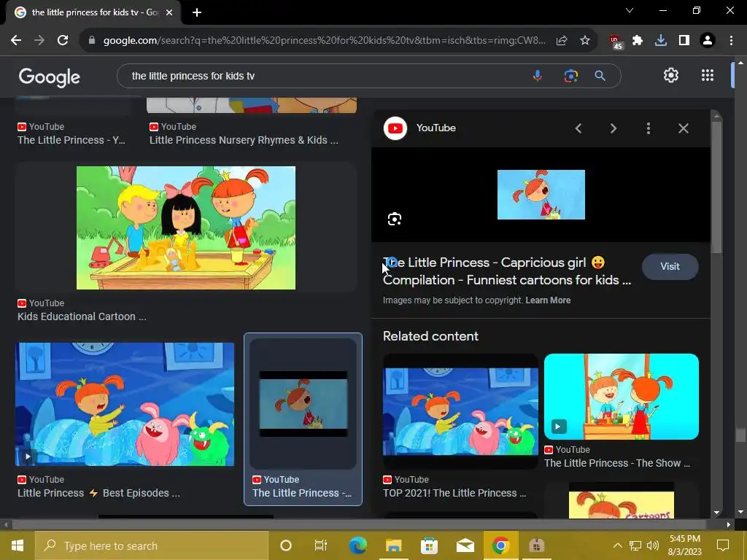Open Microsoft Store from the taskbar
Image resolution: width=747 pixels, height=560 pixels.
(x=429, y=545)
